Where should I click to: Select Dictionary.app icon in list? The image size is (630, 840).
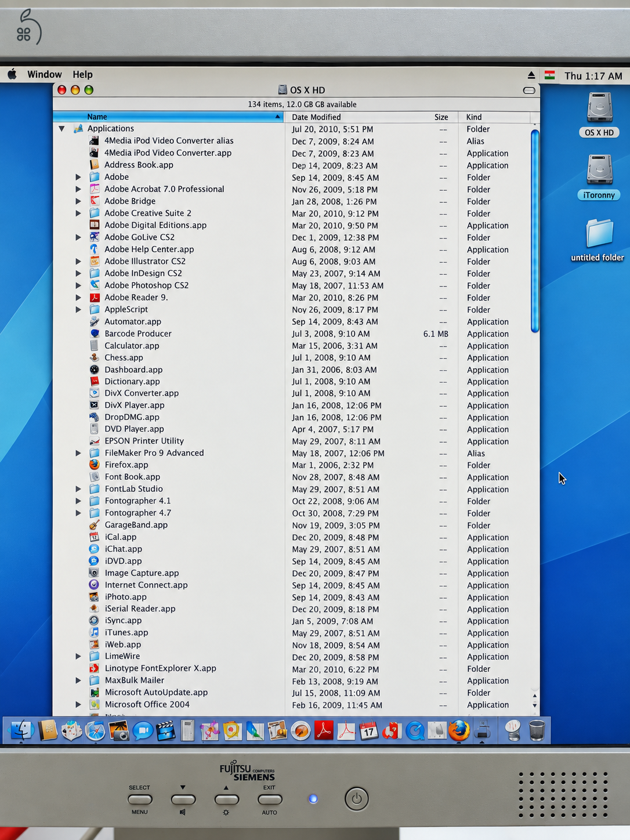[94, 381]
